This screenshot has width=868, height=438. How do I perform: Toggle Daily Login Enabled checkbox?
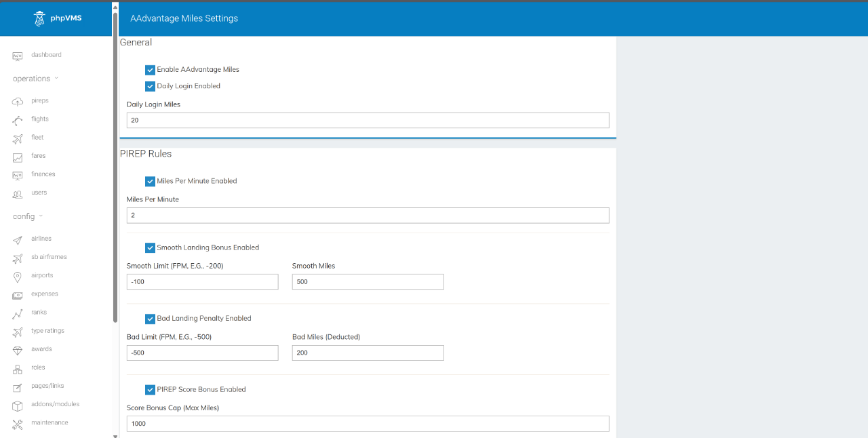(150, 86)
